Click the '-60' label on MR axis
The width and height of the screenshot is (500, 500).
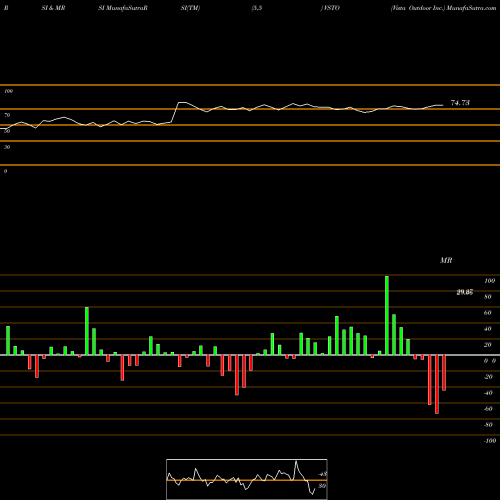point(488,409)
